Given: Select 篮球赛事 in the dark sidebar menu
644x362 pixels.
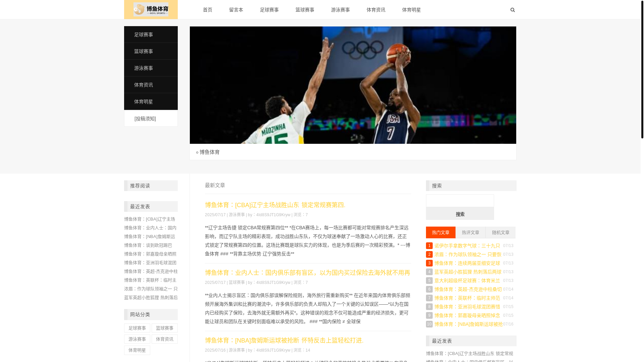Looking at the screenshot, I should click(151, 51).
